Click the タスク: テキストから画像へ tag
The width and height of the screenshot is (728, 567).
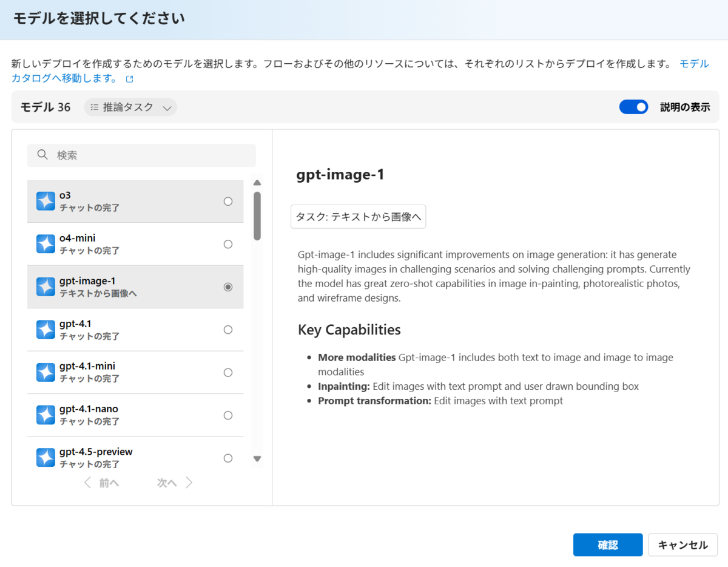359,217
